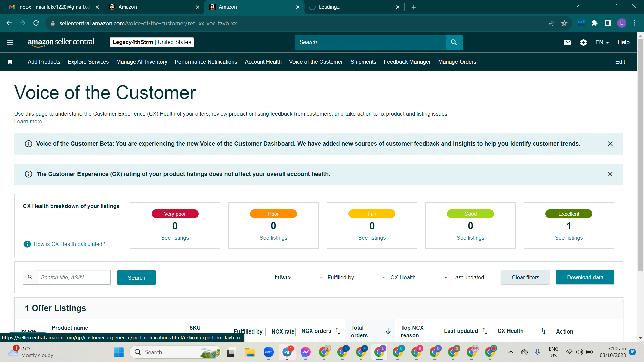See listings under the Good rating
This screenshot has width=644, height=362.
pos(471,238)
